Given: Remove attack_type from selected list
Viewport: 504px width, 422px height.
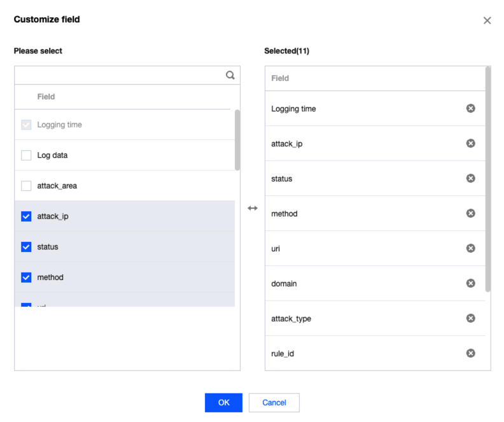Looking at the screenshot, I should pos(470,318).
